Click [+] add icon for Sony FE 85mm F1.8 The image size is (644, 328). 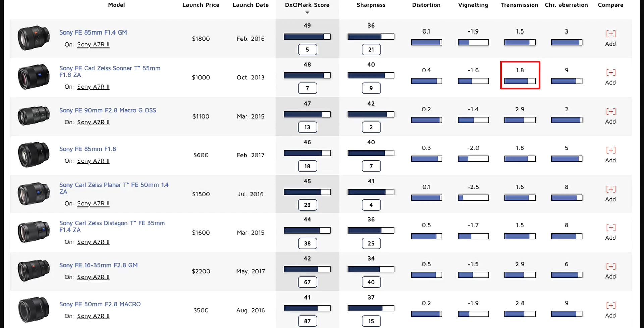(610, 150)
